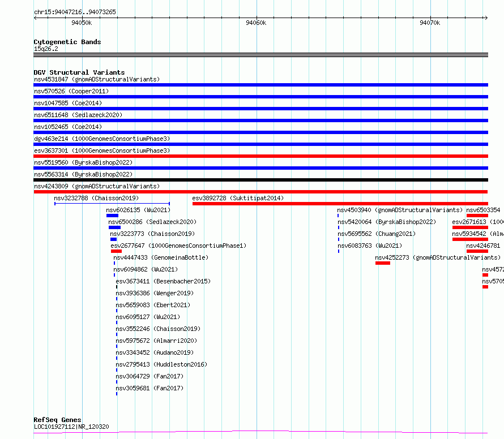Screen dimensions: 504x439
Task: Click the ruler's left arrow end
Action: tap(35, 18)
